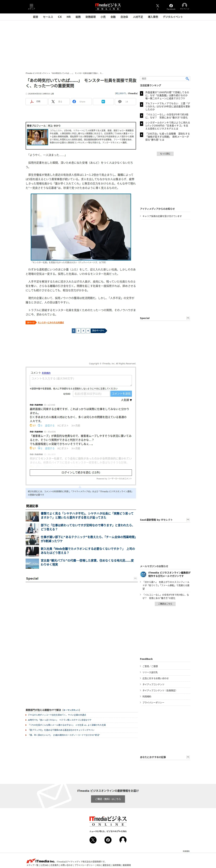
Task: Click the footer X social icon
Action: pos(93,840)
